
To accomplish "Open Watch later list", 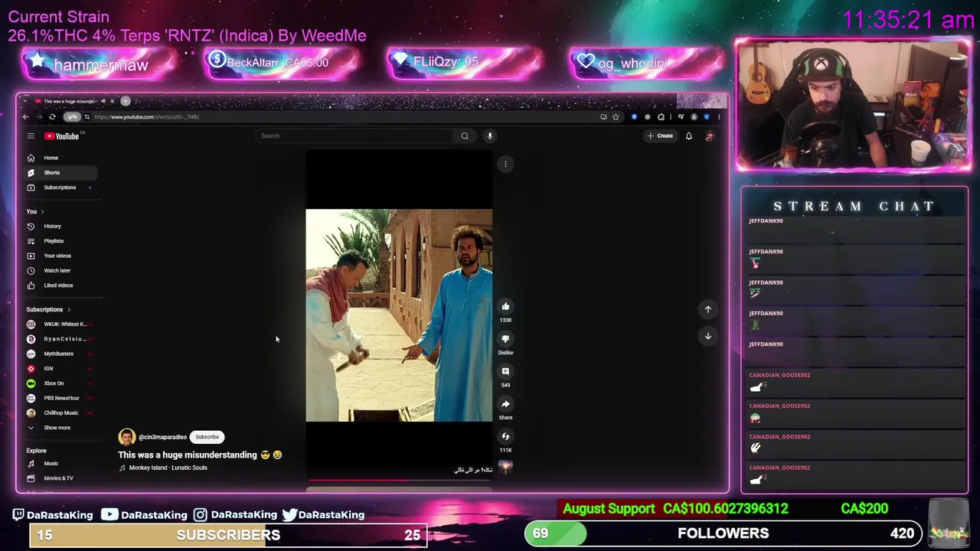I will coord(60,270).
